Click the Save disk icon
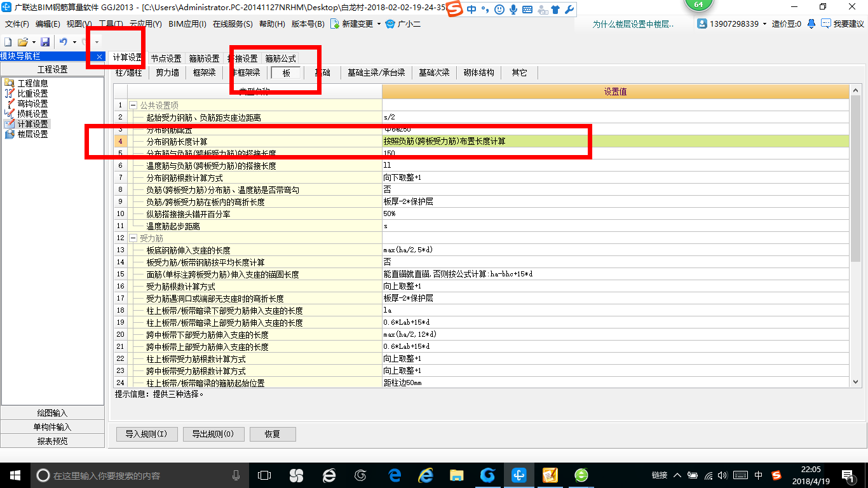Image resolution: width=868 pixels, height=488 pixels. pos(45,42)
